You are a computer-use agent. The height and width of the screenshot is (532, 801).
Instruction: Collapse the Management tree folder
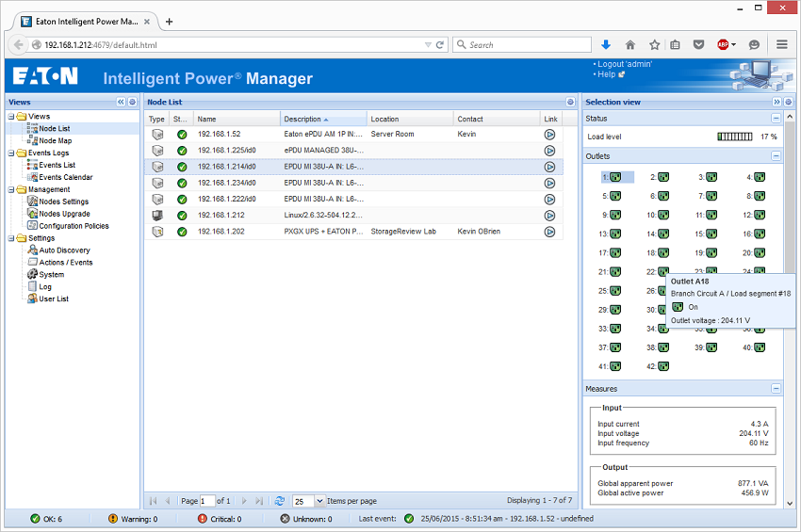click(x=10, y=189)
